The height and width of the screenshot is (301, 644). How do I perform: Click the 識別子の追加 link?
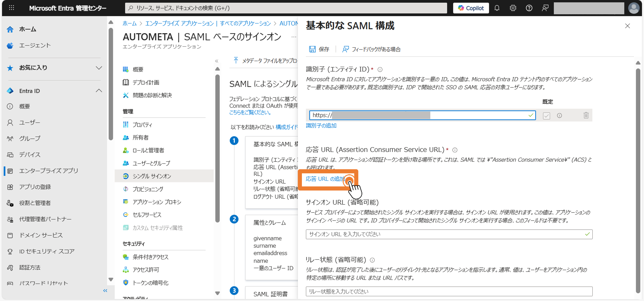pyautogui.click(x=321, y=126)
